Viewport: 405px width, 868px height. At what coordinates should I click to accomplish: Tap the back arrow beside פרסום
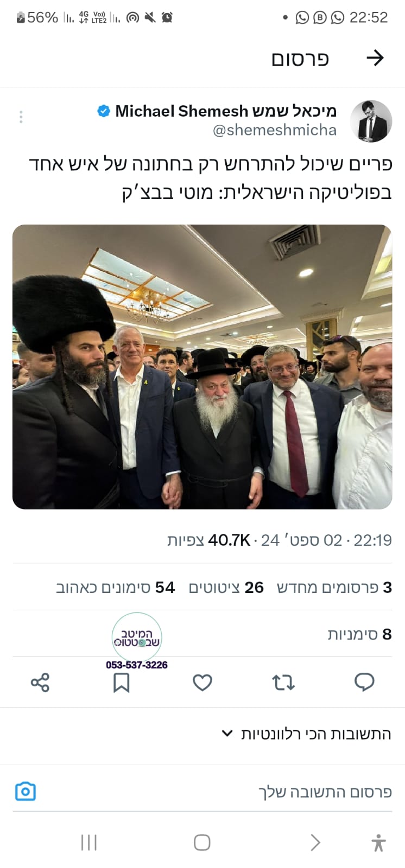375,58
